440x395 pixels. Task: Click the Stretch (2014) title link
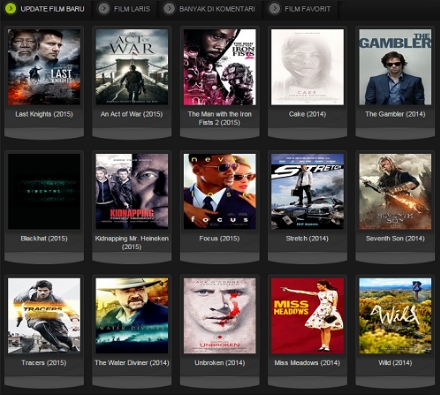pos(307,238)
